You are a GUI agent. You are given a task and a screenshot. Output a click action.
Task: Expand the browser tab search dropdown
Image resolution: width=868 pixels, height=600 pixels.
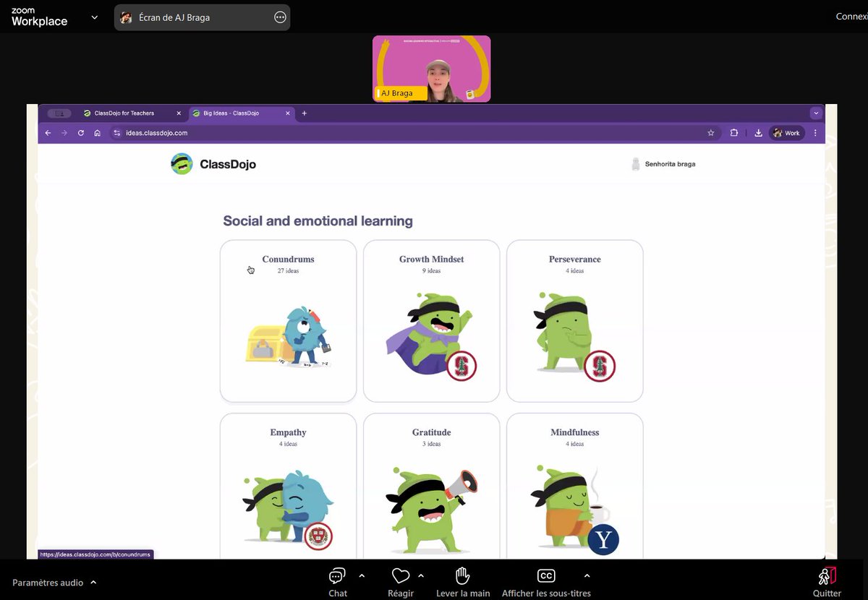click(x=816, y=113)
